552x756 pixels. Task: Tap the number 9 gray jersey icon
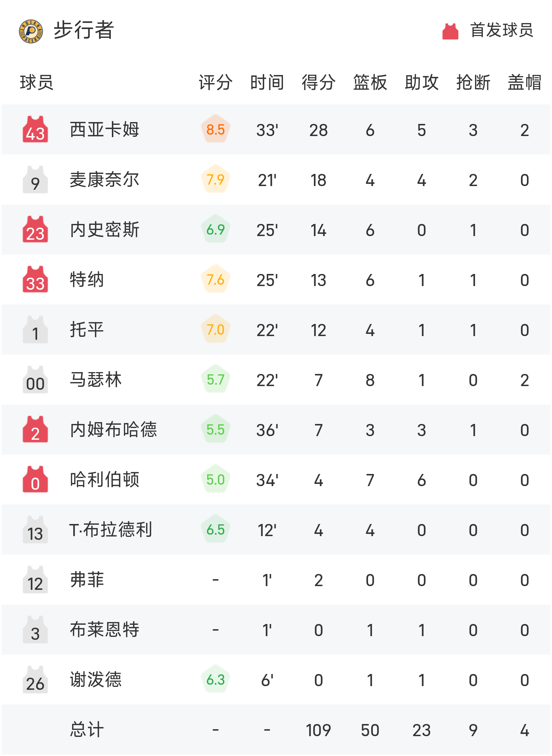coord(35,180)
